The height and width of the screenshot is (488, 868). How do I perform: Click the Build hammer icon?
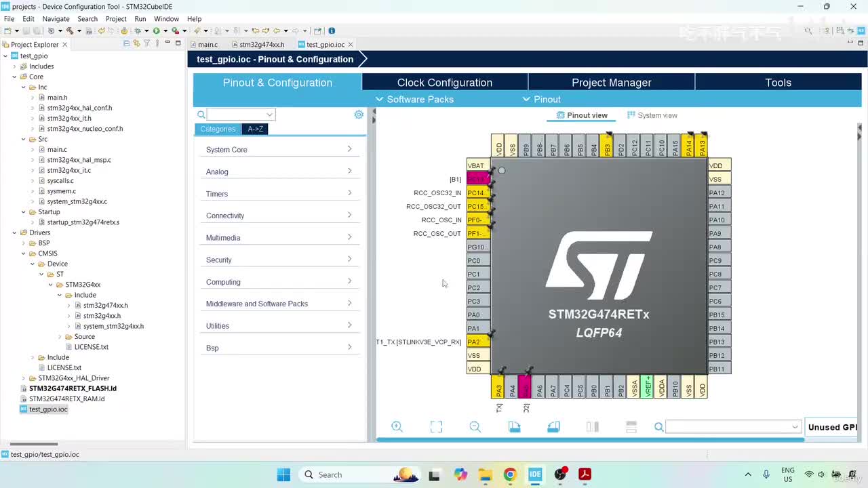click(x=69, y=30)
